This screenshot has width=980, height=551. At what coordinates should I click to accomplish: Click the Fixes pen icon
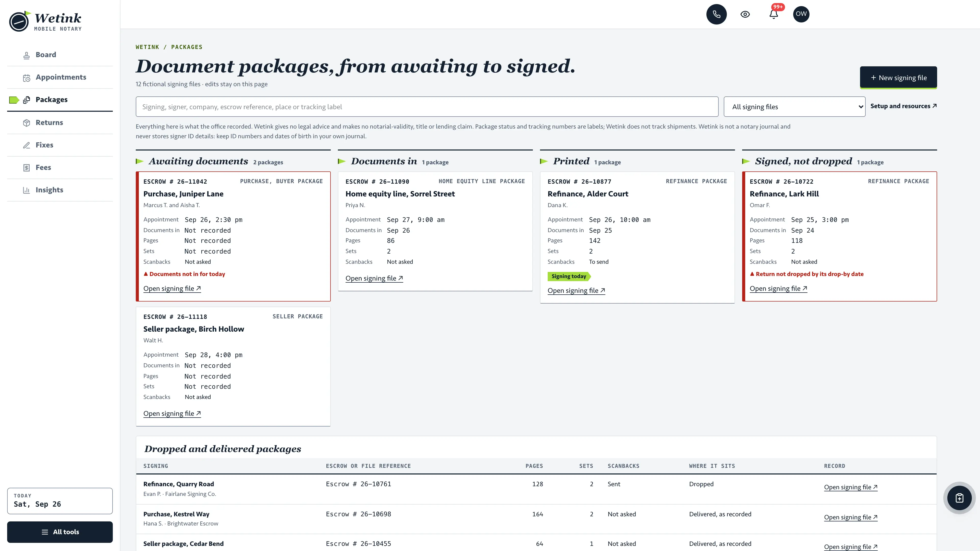click(27, 145)
